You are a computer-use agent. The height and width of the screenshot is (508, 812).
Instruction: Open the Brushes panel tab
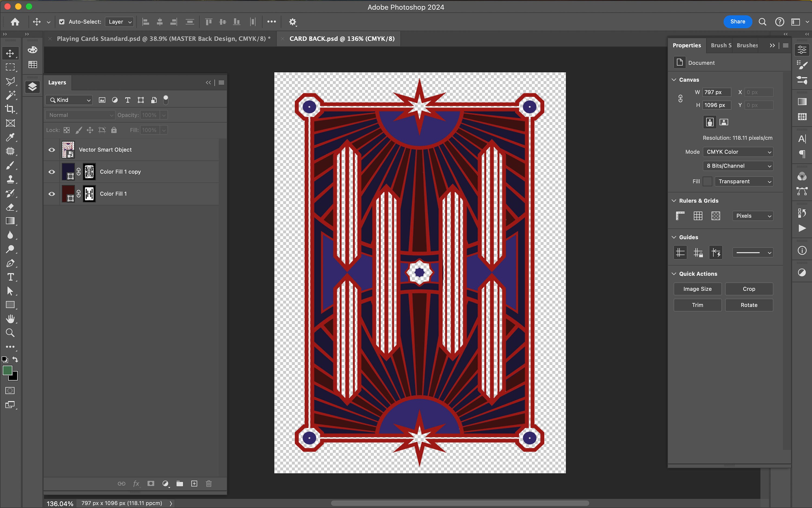(747, 45)
